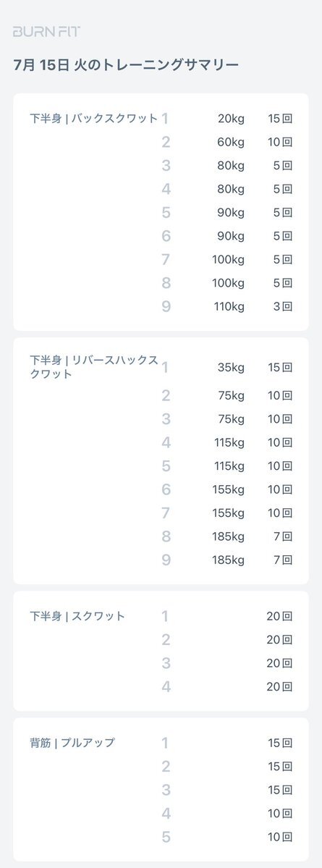Select the 7回 reps in reverse hack squat set 9
The height and width of the screenshot is (868, 322).
[x=283, y=560]
